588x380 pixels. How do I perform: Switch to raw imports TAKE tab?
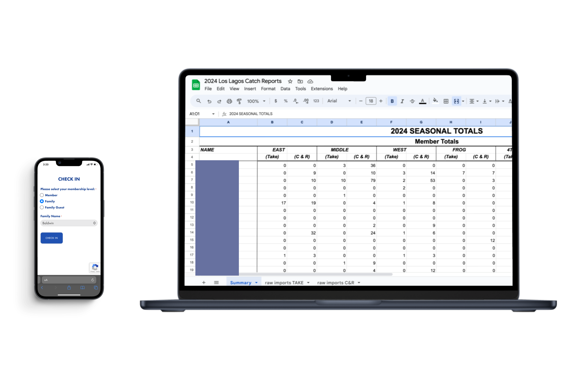click(284, 283)
